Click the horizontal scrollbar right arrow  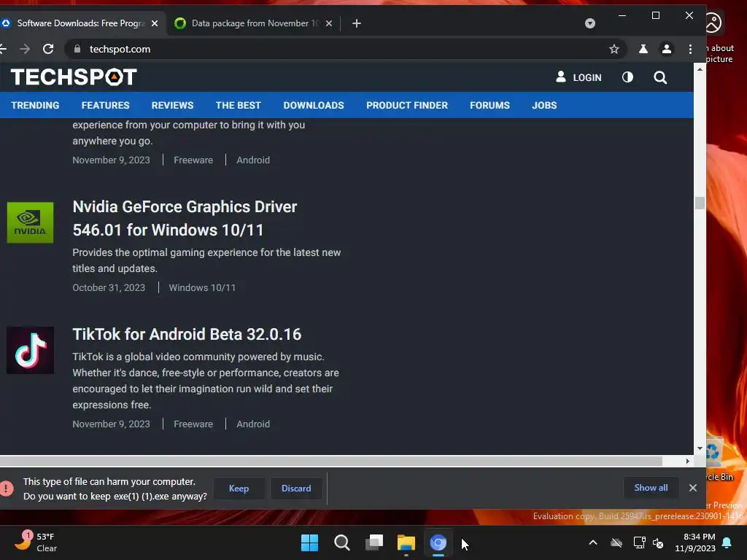click(687, 461)
